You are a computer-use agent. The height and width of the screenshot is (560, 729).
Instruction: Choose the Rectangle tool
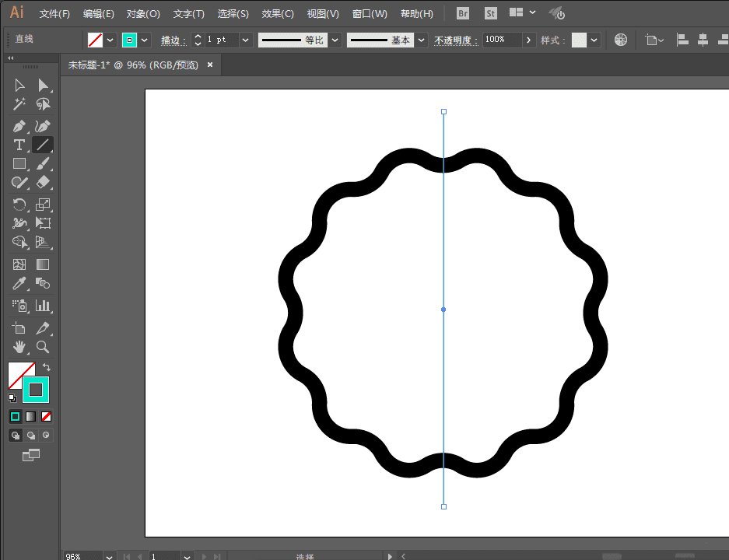[x=19, y=163]
